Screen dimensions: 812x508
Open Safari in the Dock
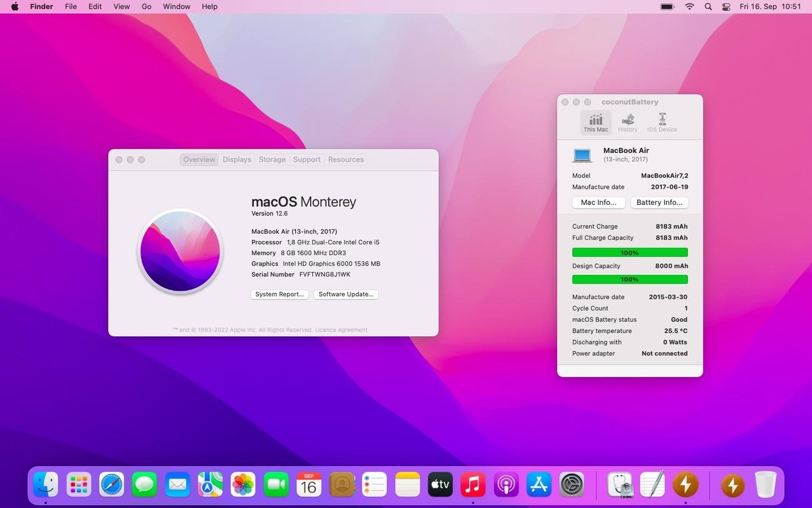point(112,484)
